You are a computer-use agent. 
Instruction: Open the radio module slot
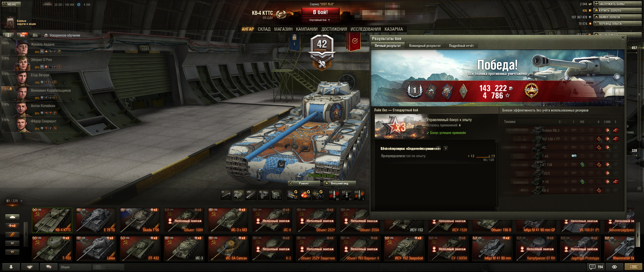pos(276,195)
